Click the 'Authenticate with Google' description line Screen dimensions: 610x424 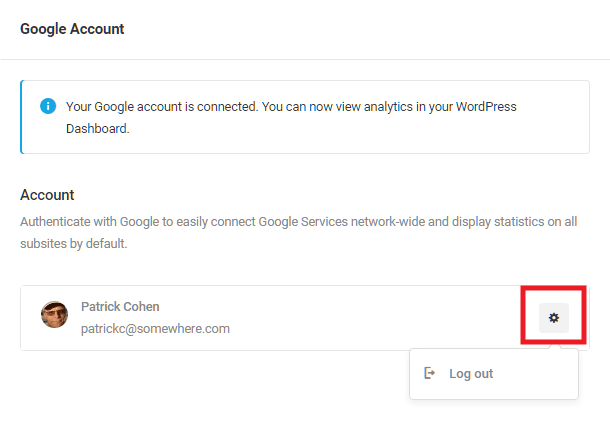click(298, 221)
